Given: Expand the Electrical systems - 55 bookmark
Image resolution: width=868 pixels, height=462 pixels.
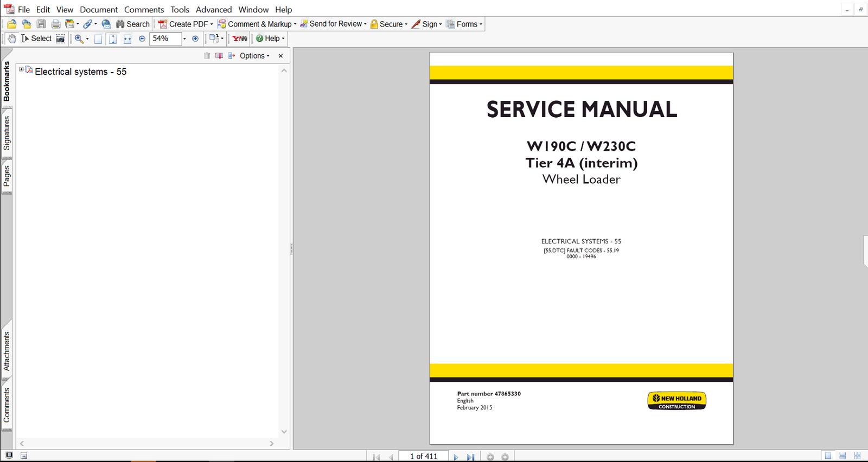Looking at the screenshot, I should 21,69.
